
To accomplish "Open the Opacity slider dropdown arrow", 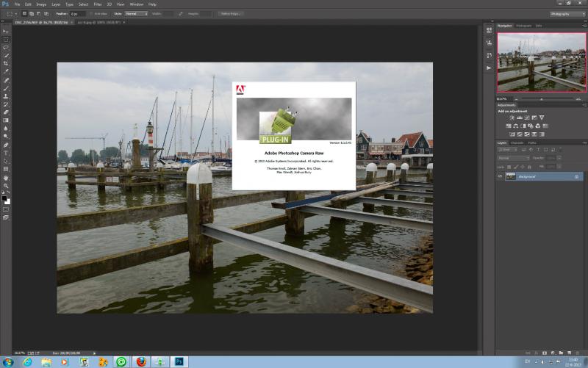I will click(x=559, y=158).
